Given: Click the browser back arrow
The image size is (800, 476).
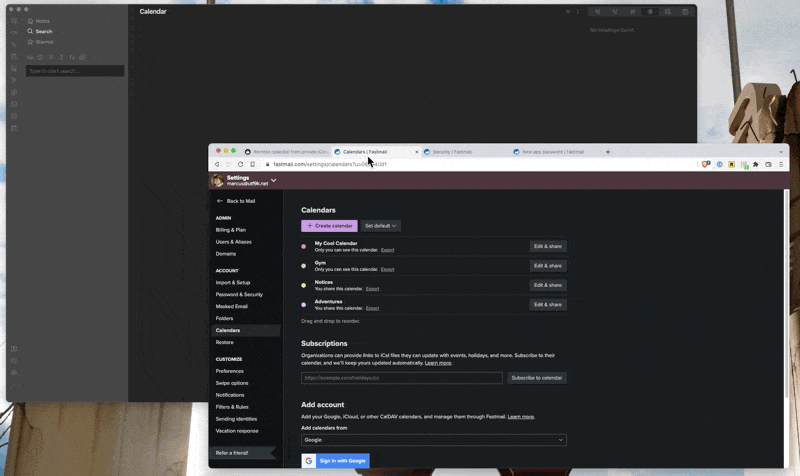Looking at the screenshot, I should tap(217, 164).
